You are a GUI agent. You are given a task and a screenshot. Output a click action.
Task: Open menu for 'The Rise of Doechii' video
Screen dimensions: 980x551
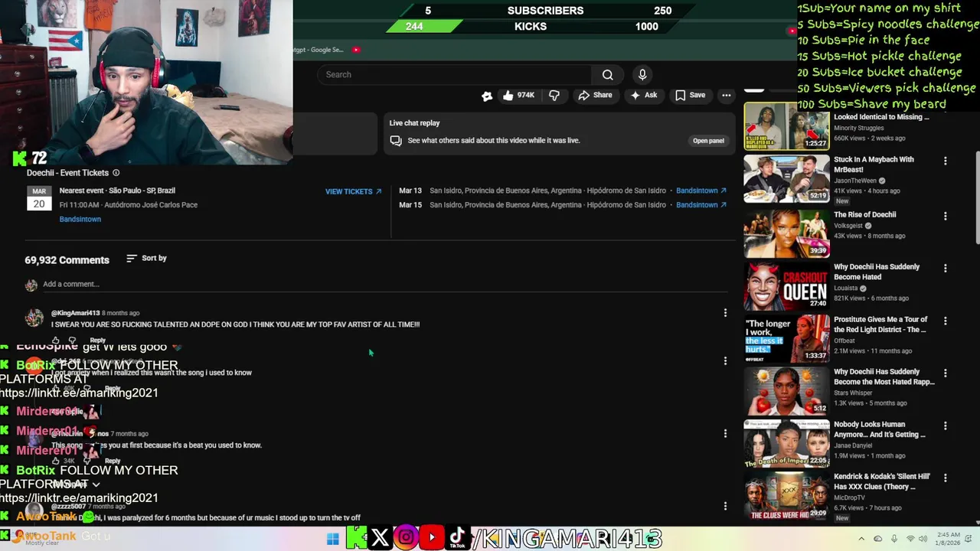[946, 217]
